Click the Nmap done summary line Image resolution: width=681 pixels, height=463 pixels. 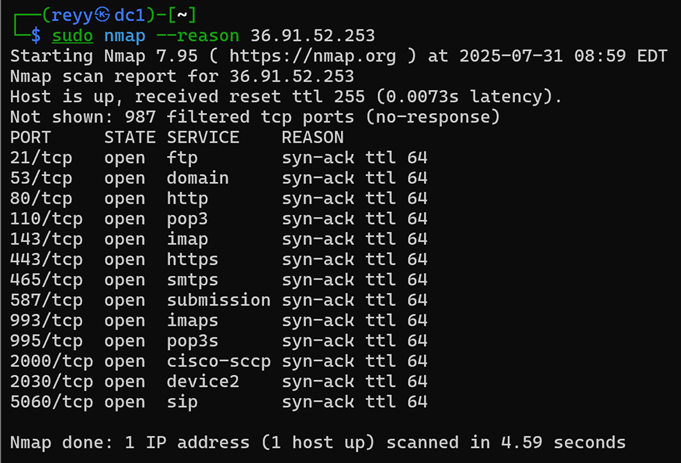318,443
